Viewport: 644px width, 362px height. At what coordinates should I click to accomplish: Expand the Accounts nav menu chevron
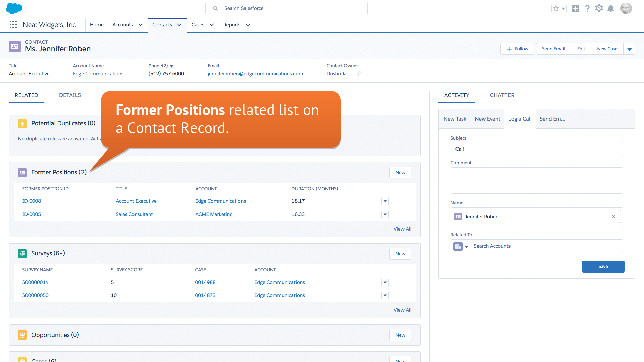[x=141, y=25]
